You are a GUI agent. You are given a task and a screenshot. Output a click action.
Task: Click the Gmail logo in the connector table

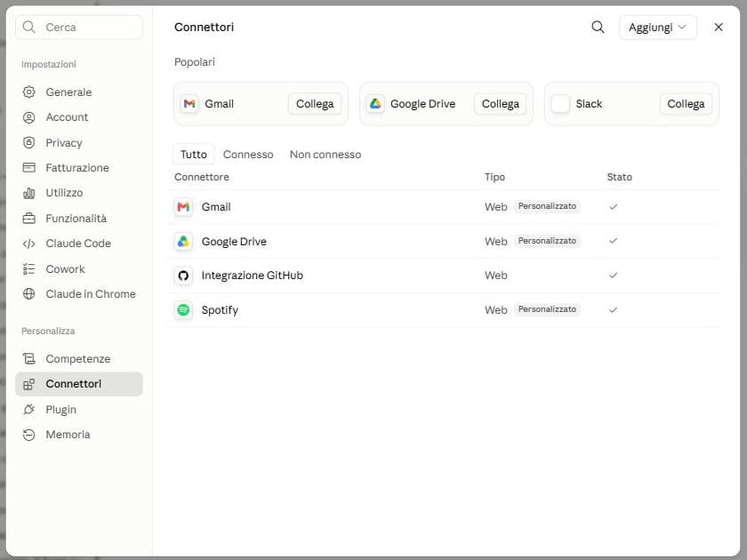tap(183, 206)
